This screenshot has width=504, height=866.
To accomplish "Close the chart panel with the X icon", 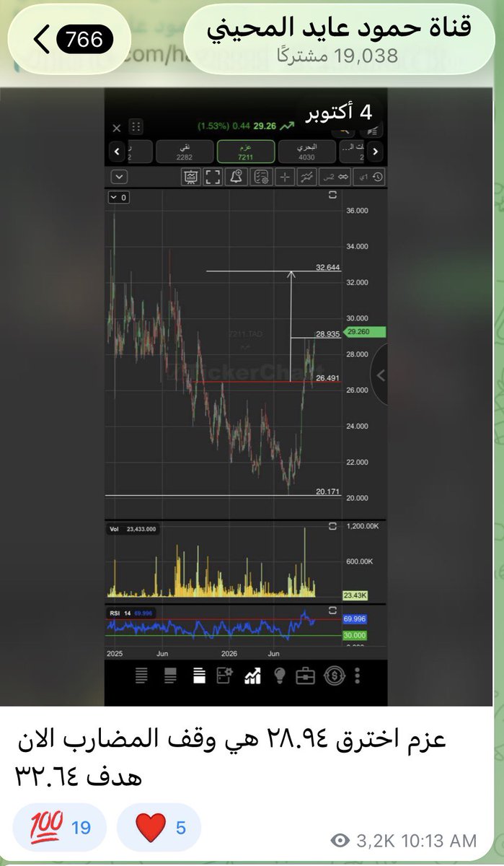I will coord(117,128).
